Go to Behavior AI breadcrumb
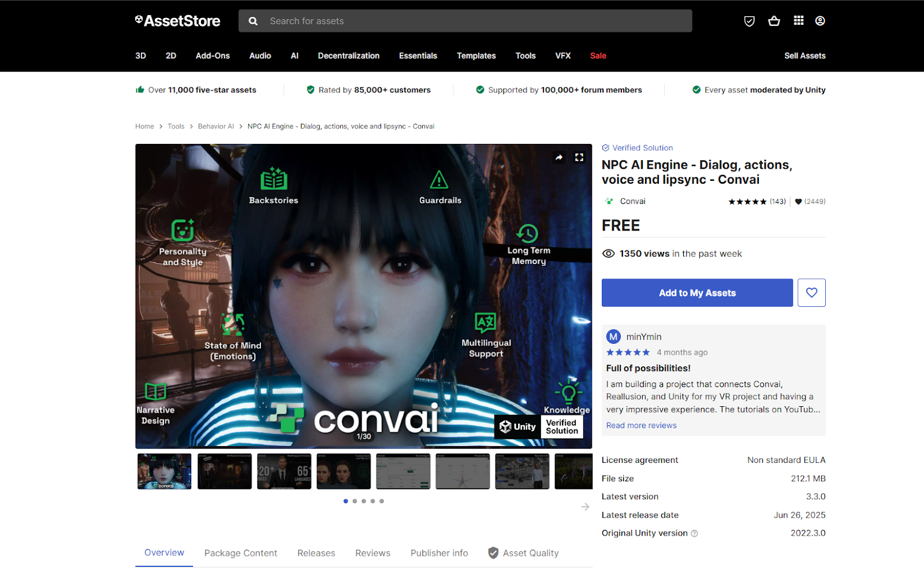The image size is (924, 568). [216, 126]
